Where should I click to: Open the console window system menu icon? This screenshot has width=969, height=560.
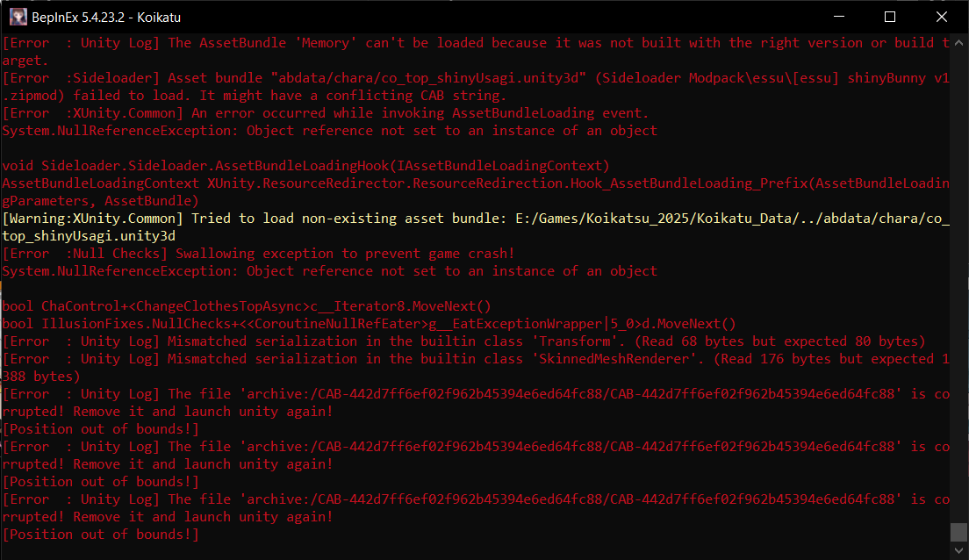pyautogui.click(x=18, y=17)
